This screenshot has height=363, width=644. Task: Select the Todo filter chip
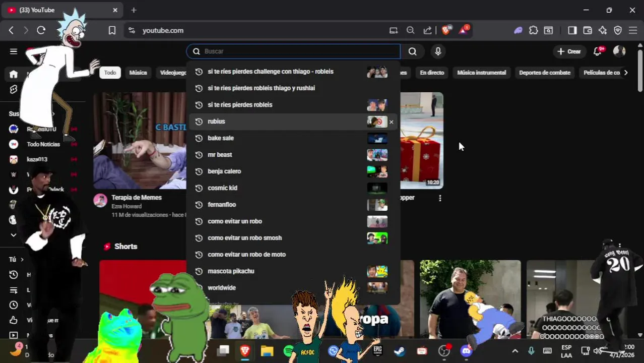click(x=110, y=73)
